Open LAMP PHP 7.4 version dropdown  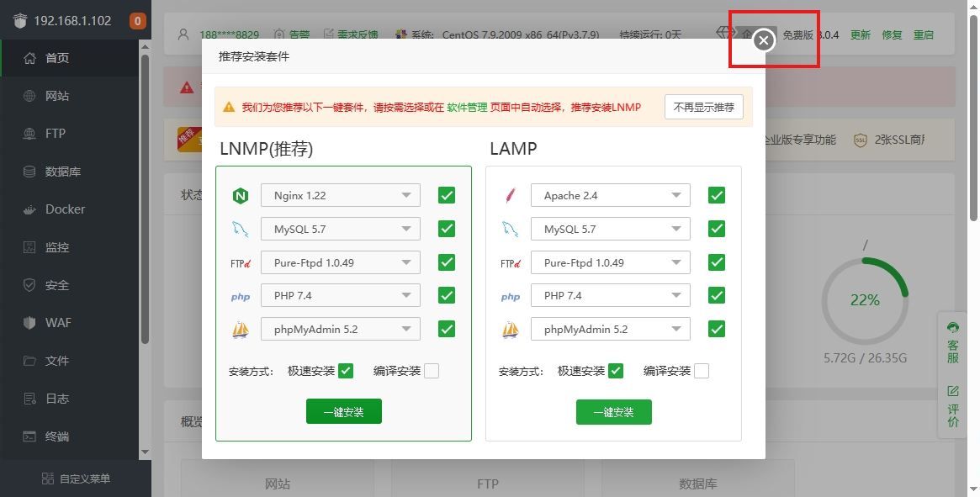click(x=610, y=295)
